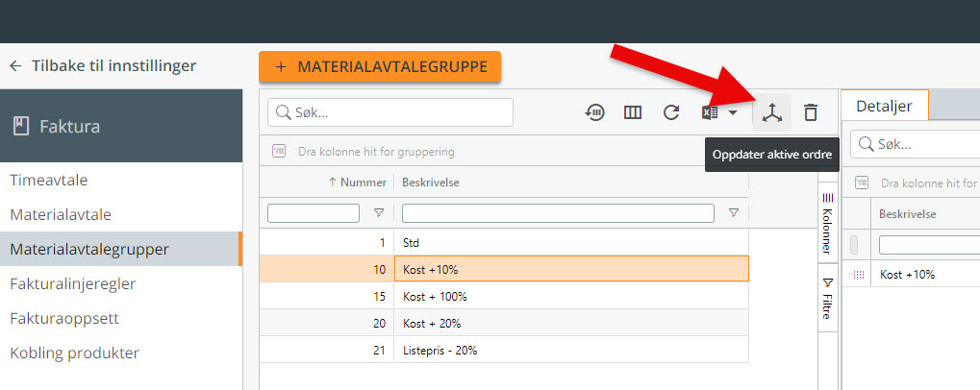Viewport: 980px width, 390px height.
Task: Click the number cell 15
Action: tap(379, 297)
